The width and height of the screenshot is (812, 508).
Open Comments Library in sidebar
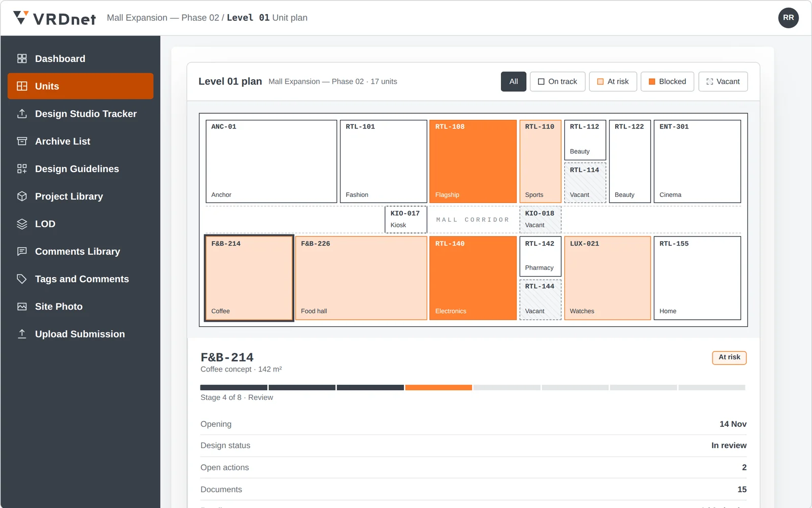click(x=80, y=251)
